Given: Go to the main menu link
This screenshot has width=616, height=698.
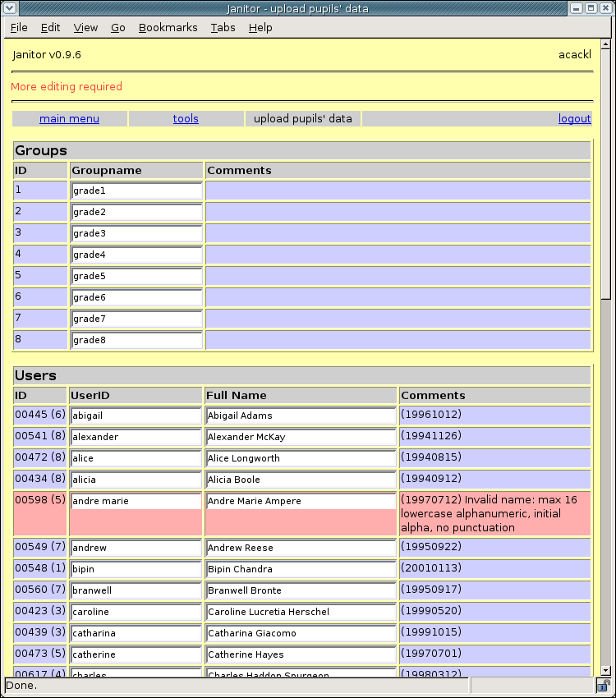Looking at the screenshot, I should coord(70,119).
